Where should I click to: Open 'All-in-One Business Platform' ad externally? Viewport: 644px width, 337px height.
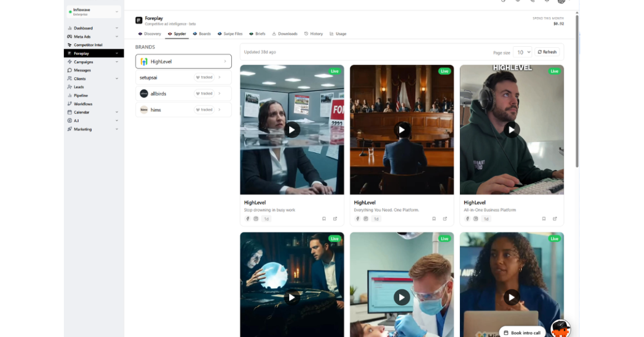point(555,219)
